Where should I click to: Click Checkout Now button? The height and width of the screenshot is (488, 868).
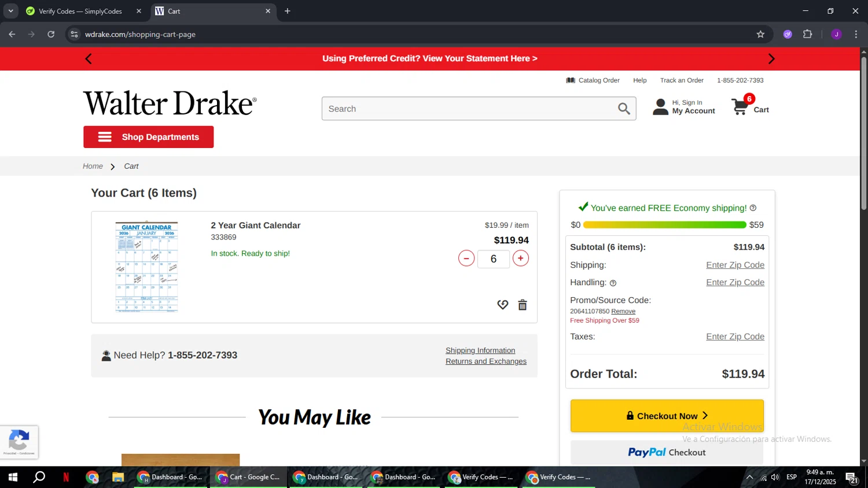coord(667,416)
